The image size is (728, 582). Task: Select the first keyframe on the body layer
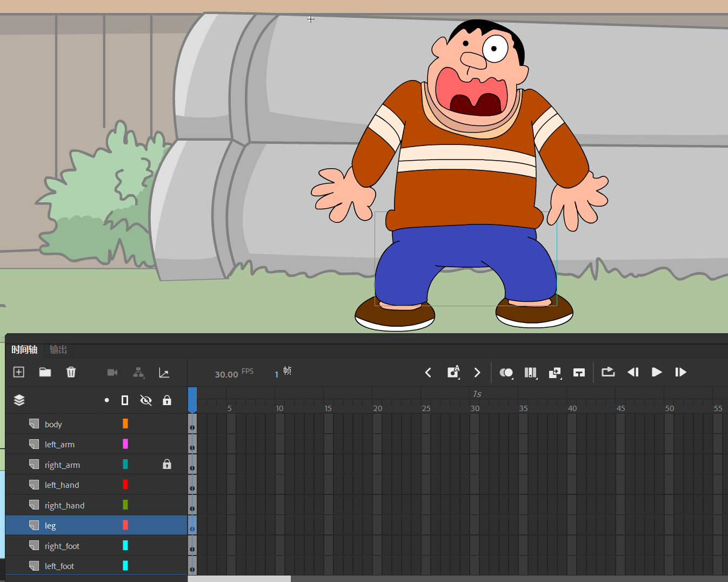tap(192, 424)
